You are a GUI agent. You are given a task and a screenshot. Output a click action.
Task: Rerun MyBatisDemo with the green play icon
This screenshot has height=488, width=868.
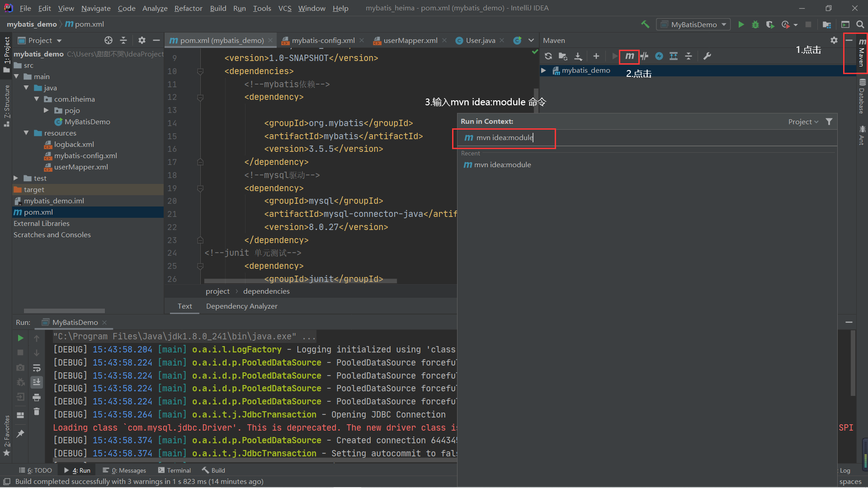point(20,338)
